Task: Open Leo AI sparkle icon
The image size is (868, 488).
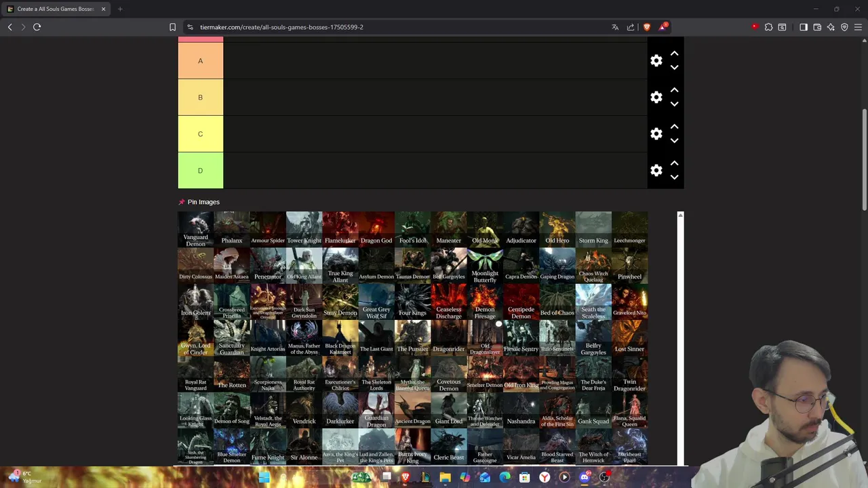Action: tap(831, 27)
